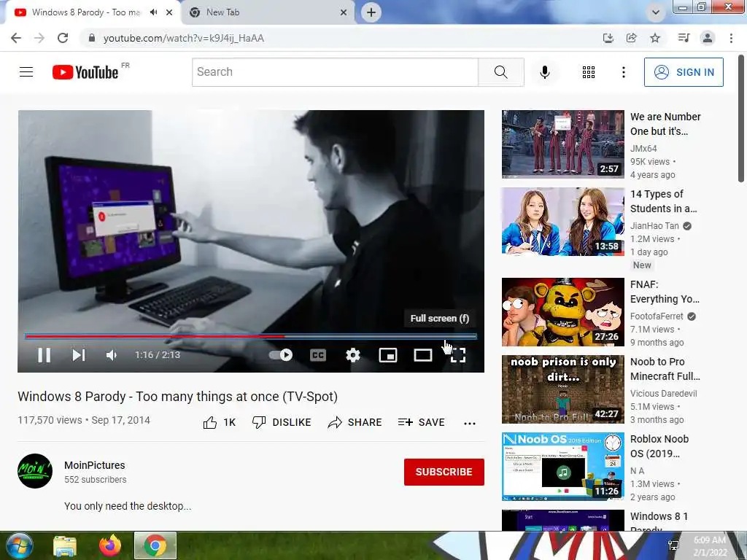The image size is (747, 560).
Task: Toggle the autoplay switch in player
Action: (x=281, y=355)
